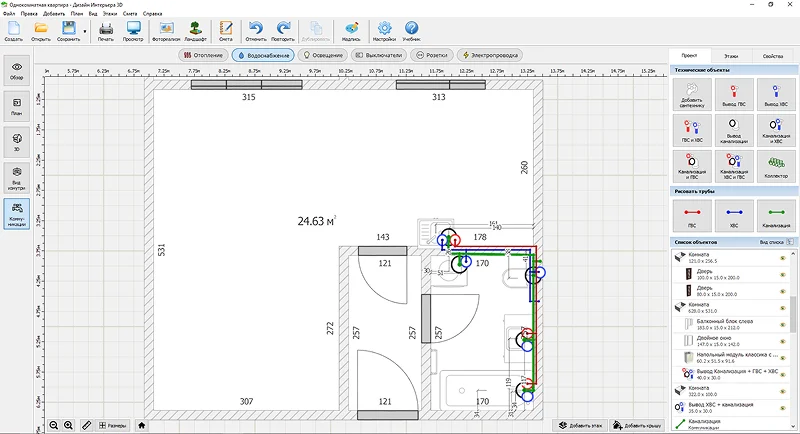Image resolution: width=800 pixels, height=434 pixels.
Task: Select Напольный модуль классика list row
Action: (x=731, y=358)
